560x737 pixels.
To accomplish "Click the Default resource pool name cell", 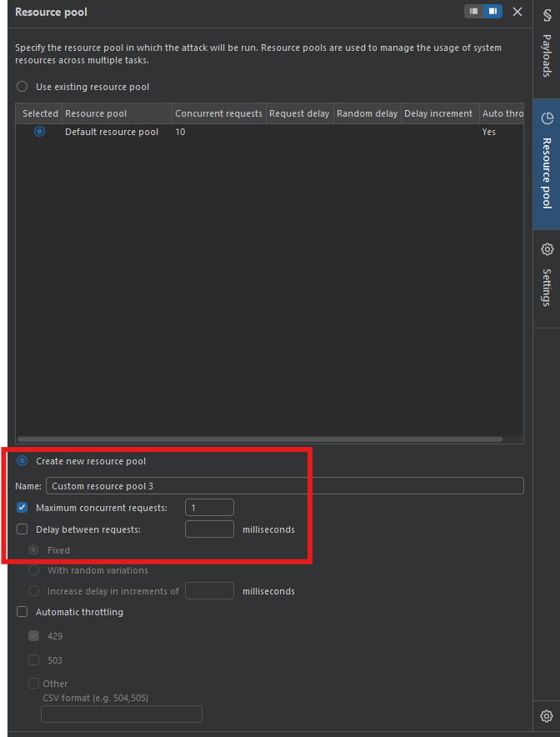I will pyautogui.click(x=112, y=132).
